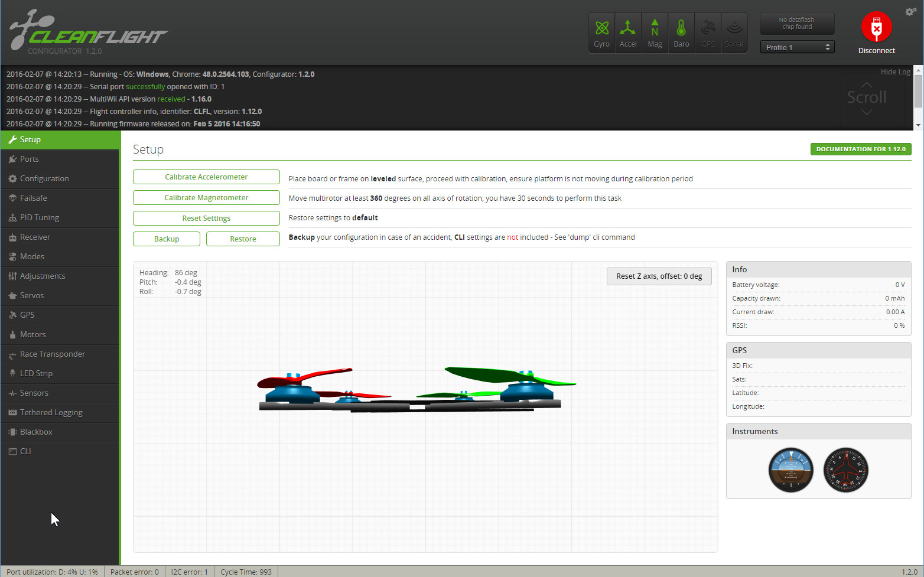The height and width of the screenshot is (577, 924).
Task: Click the log Scroll control
Action: pos(867,97)
